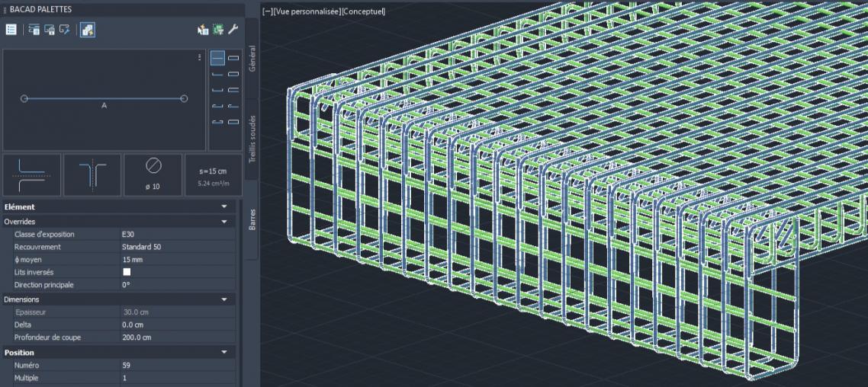Open the three-dot menu in shape preview
The width and height of the screenshot is (868, 387).
pos(200,57)
